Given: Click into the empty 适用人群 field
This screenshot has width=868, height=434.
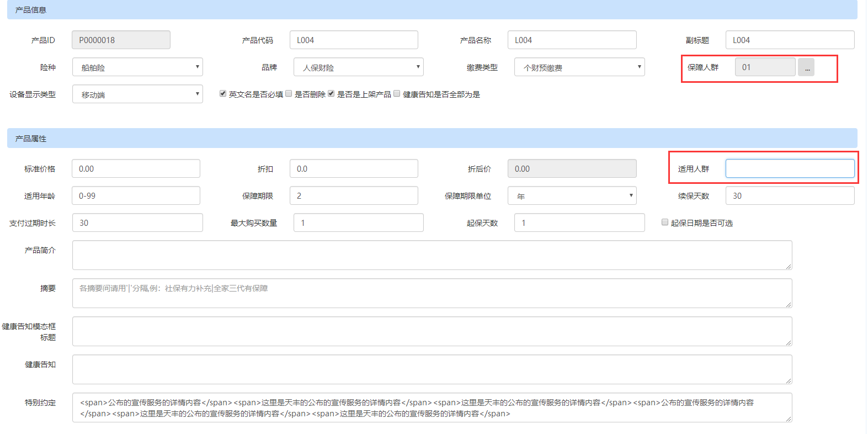Looking at the screenshot, I should click(789, 169).
